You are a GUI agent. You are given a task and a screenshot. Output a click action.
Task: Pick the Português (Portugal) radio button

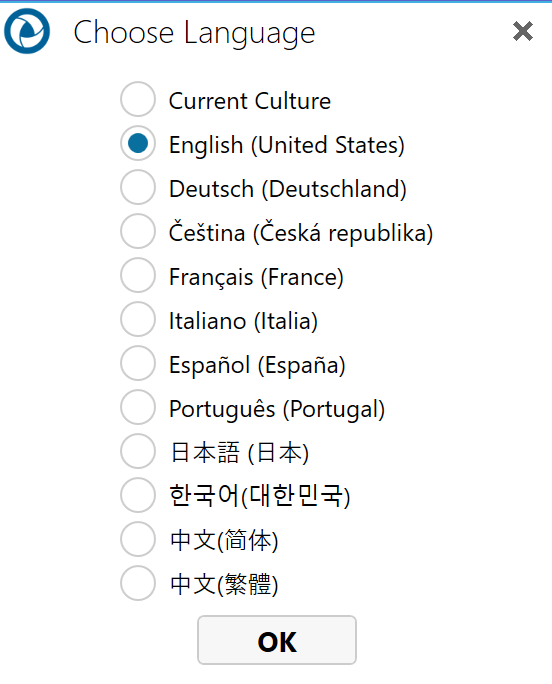pyautogui.click(x=138, y=407)
